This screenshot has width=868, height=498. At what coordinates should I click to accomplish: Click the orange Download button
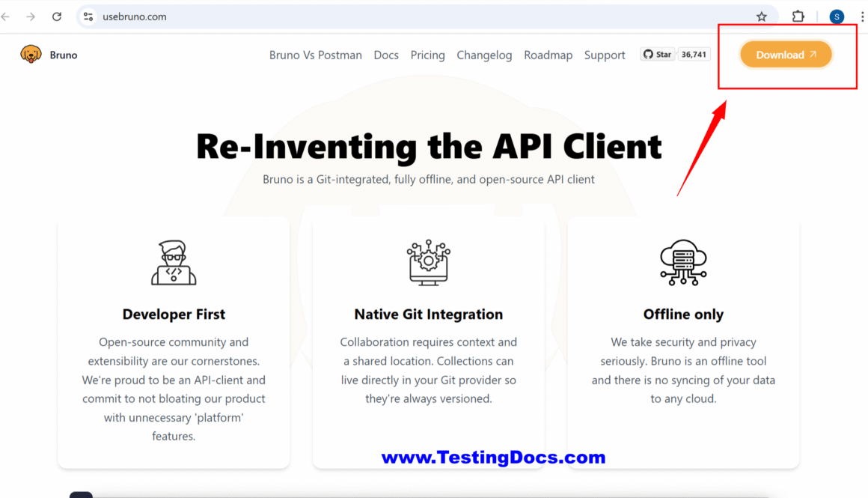[x=786, y=54]
